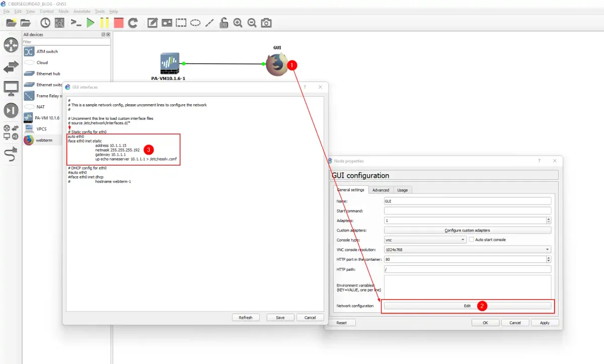Open the View menu
604x364 pixels.
click(31, 11)
